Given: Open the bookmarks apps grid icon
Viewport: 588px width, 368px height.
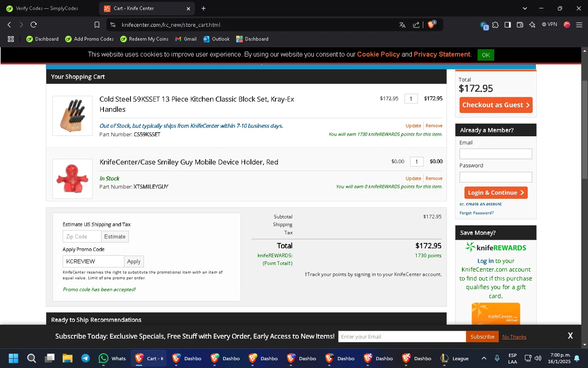Looking at the screenshot, I should pyautogui.click(x=11, y=39).
